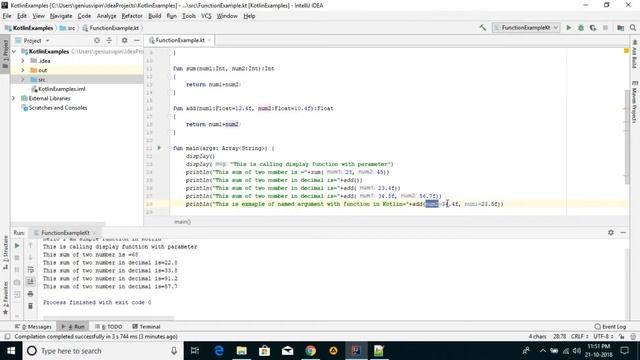Select KotlinExamples.iml file
This screenshot has width=640, height=360.
point(58,89)
